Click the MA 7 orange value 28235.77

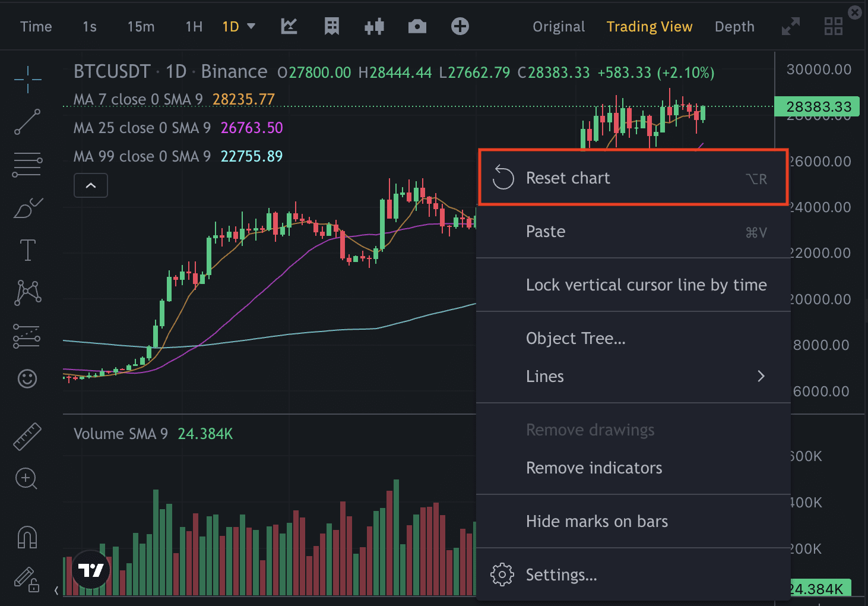(243, 99)
